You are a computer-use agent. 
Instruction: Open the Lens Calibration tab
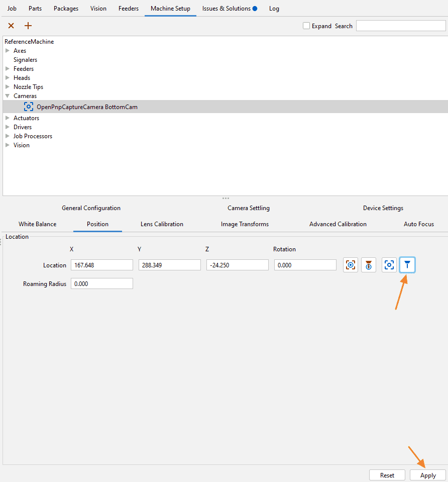click(x=162, y=224)
